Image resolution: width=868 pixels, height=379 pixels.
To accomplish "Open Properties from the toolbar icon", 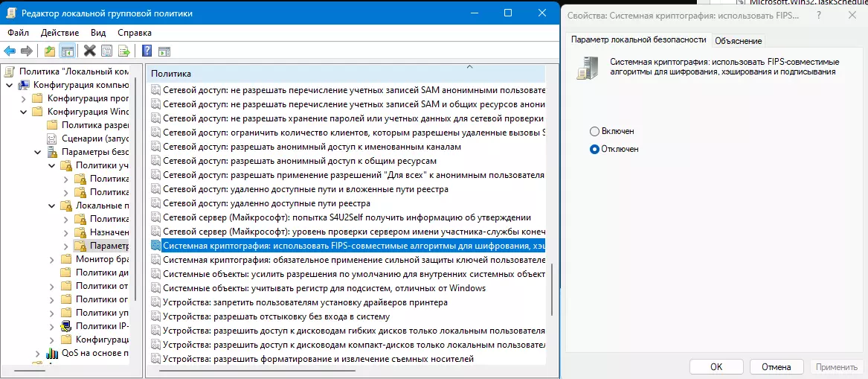I will click(106, 51).
